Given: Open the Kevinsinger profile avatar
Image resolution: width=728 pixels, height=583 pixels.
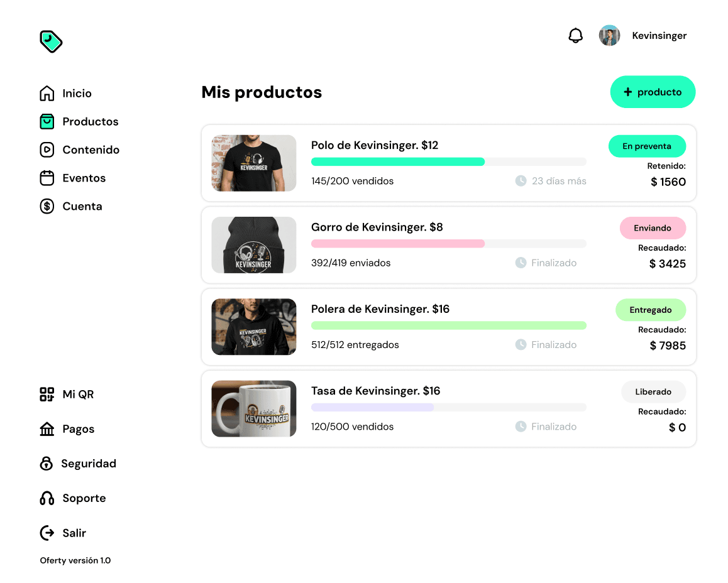Looking at the screenshot, I should (609, 36).
